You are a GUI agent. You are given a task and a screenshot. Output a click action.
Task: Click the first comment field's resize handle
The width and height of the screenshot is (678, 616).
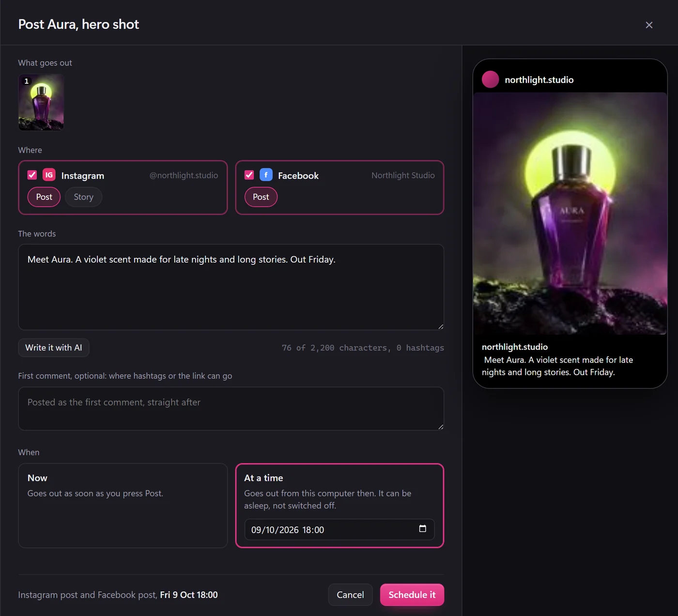[x=440, y=427]
